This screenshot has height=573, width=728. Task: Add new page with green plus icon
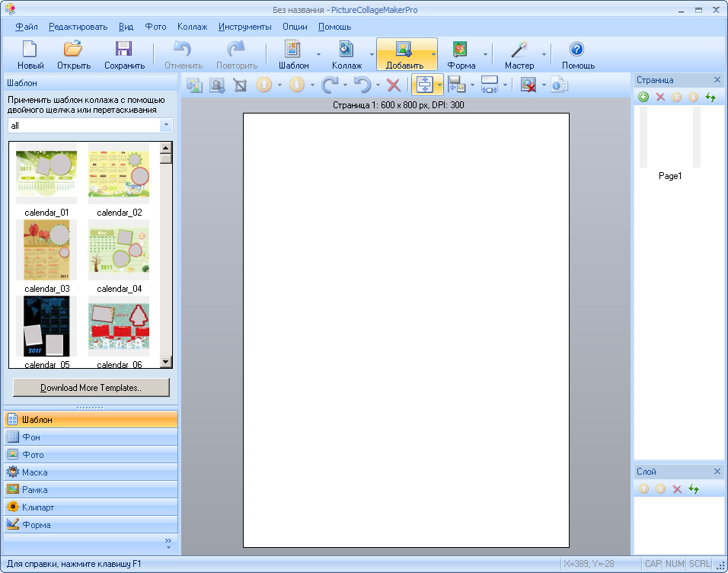coord(643,97)
